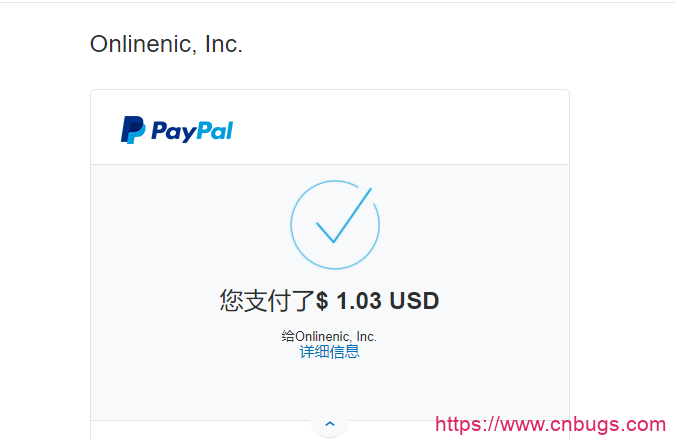Click the dollar sign before 1.03
Screen dimensions: 675x439
[322, 300]
